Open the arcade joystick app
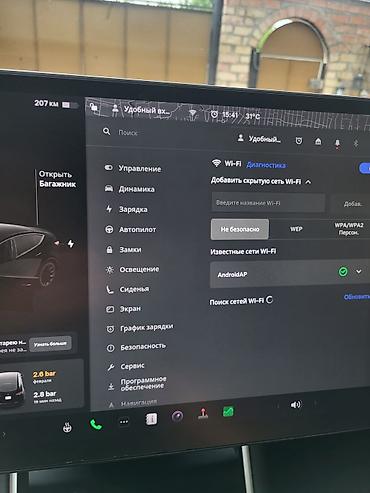 tap(203, 414)
